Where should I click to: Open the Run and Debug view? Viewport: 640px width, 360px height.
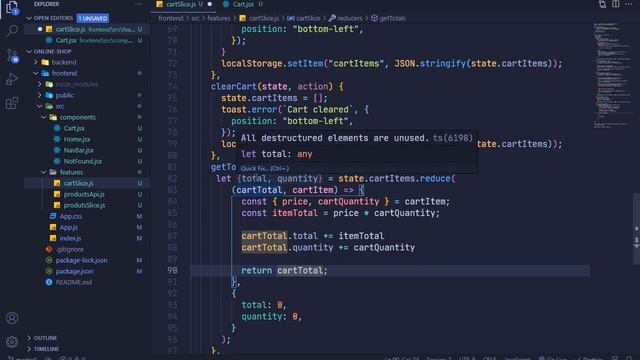(12, 79)
